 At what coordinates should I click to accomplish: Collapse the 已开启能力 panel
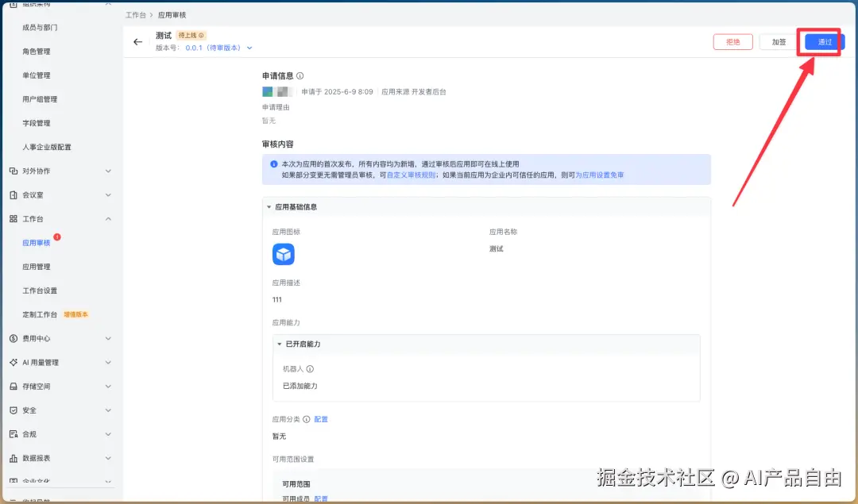point(279,344)
